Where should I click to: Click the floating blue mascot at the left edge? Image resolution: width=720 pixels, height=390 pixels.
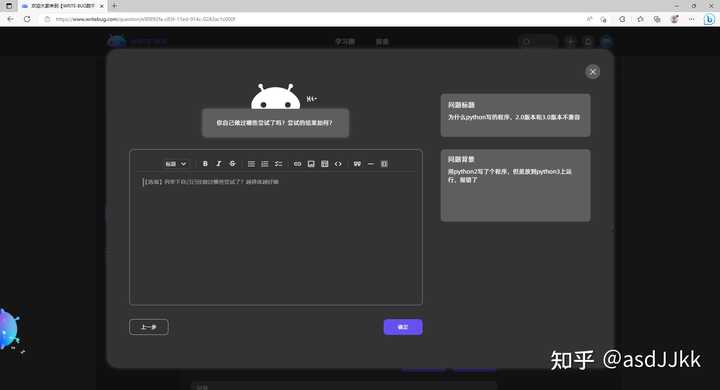9,329
